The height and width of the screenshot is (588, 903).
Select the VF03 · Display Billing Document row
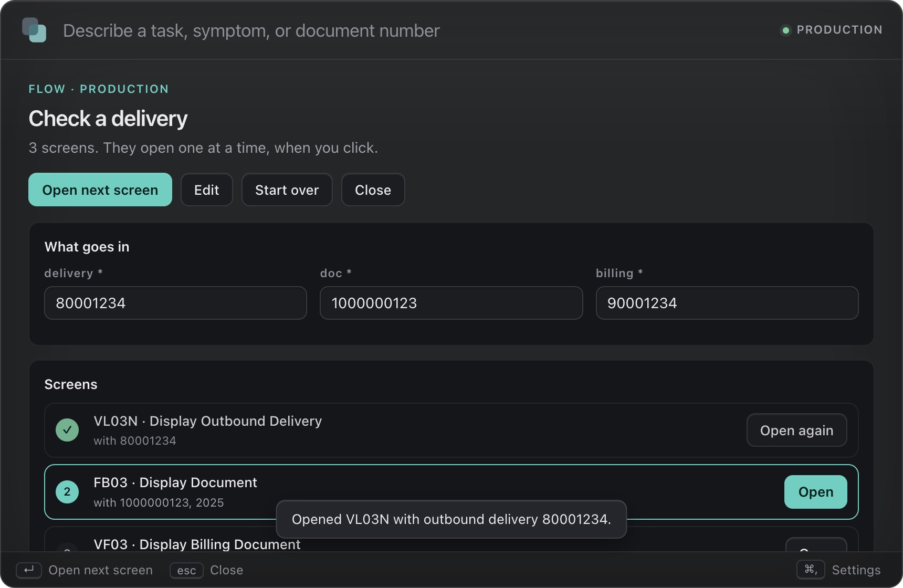(451, 540)
